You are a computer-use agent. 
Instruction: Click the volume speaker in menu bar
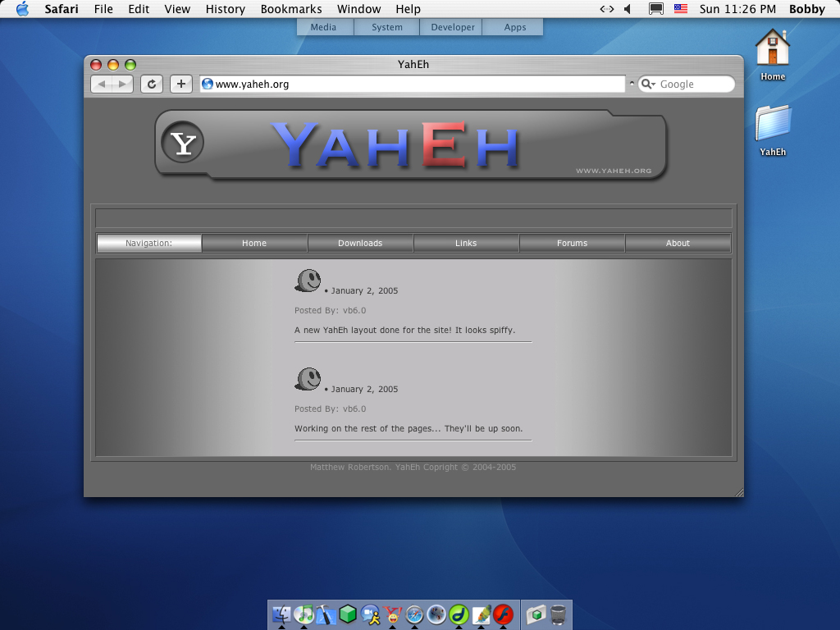coord(628,9)
